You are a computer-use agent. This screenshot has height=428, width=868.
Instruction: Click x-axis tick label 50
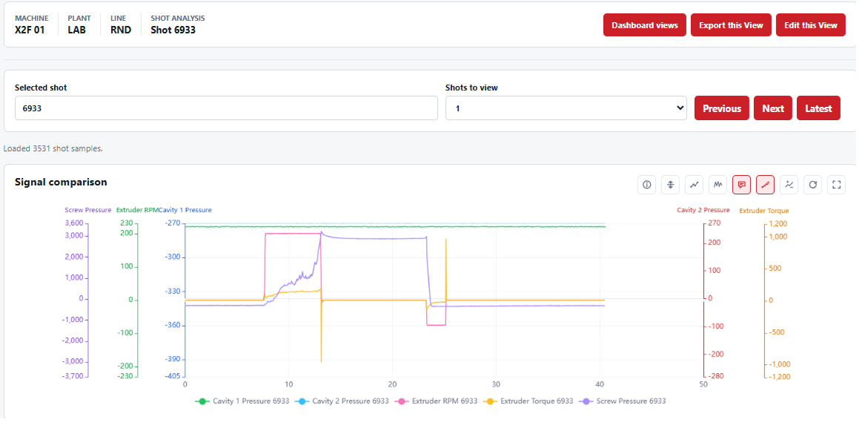[x=703, y=384]
